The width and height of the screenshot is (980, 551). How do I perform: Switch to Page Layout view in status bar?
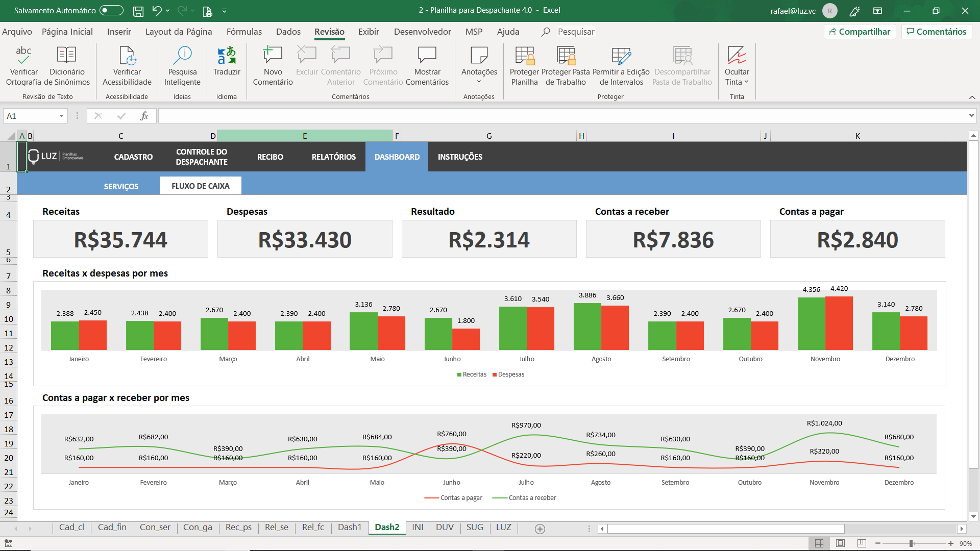841,543
